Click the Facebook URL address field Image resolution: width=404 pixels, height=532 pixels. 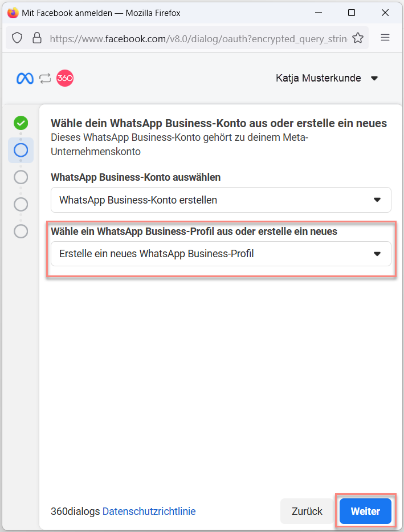[x=198, y=39]
